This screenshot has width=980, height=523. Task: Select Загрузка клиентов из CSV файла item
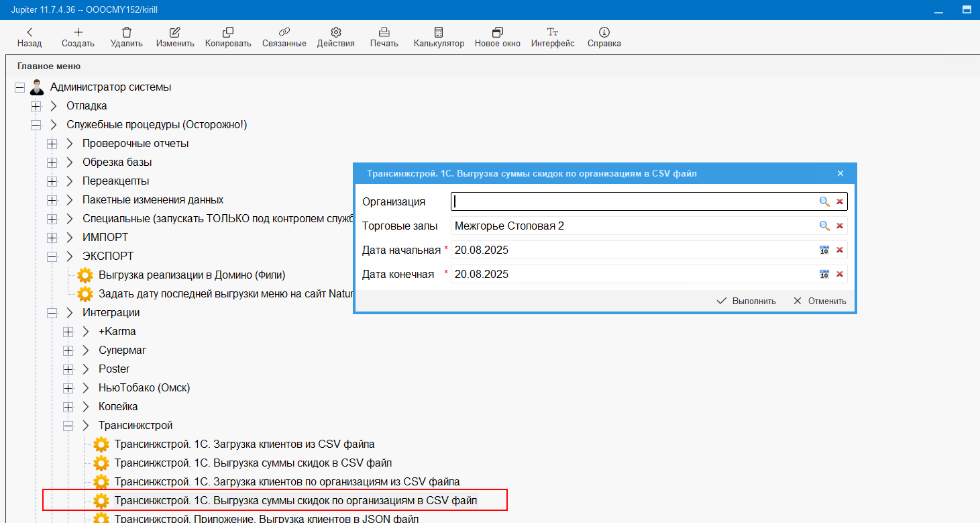pyautogui.click(x=244, y=444)
